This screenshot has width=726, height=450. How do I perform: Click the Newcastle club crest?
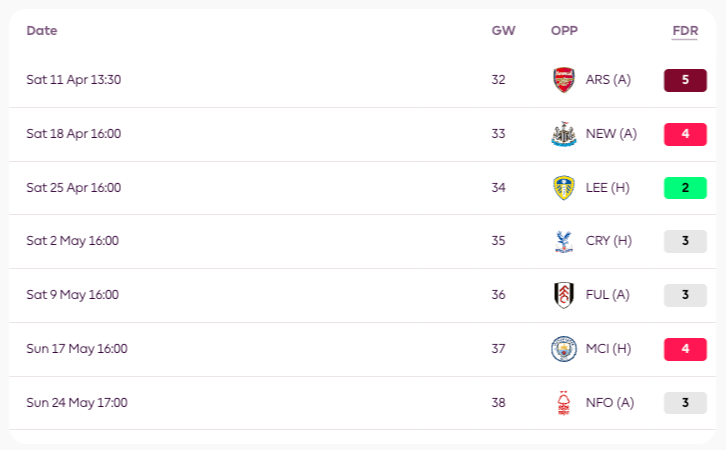pos(563,134)
